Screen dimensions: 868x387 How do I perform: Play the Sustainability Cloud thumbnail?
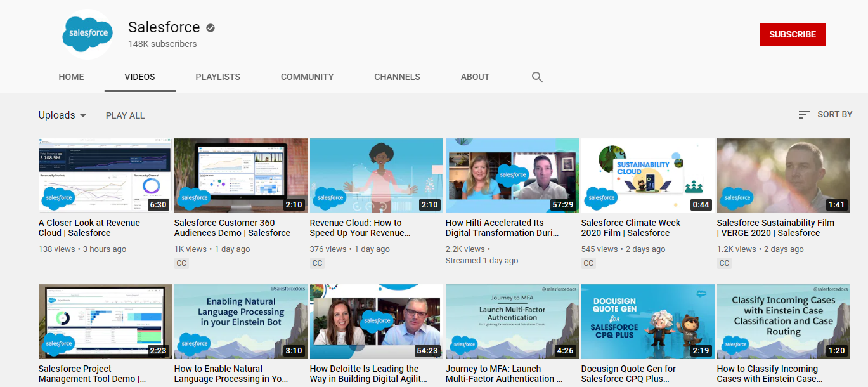coord(648,176)
